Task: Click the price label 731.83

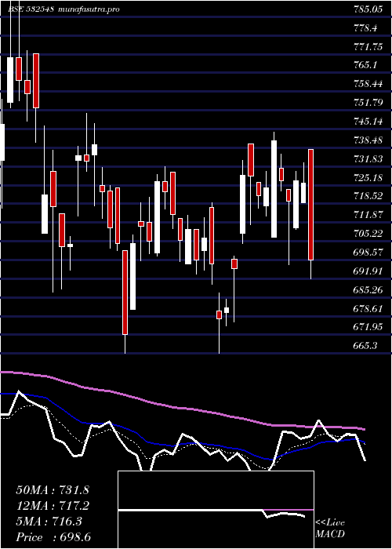Action: pyautogui.click(x=367, y=159)
